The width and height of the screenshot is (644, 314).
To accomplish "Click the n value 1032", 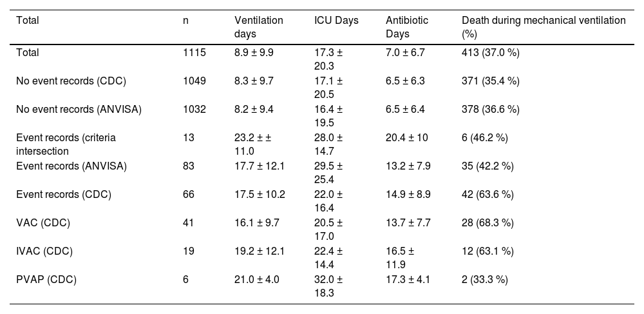I will (196, 109).
